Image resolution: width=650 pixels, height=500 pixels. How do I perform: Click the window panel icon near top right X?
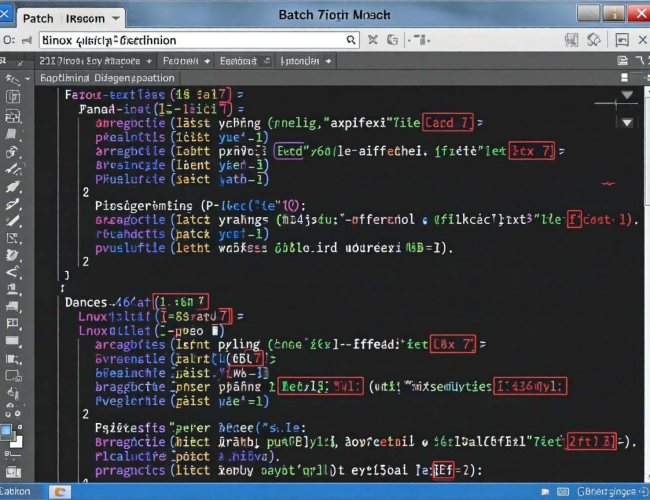(x=622, y=40)
